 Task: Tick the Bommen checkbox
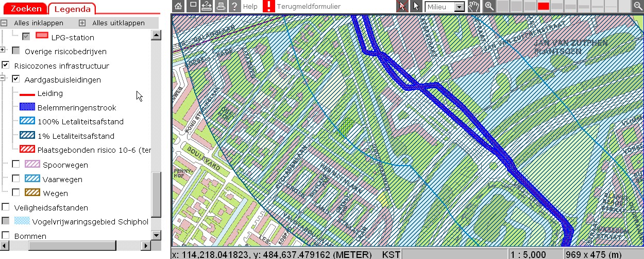(x=6, y=236)
